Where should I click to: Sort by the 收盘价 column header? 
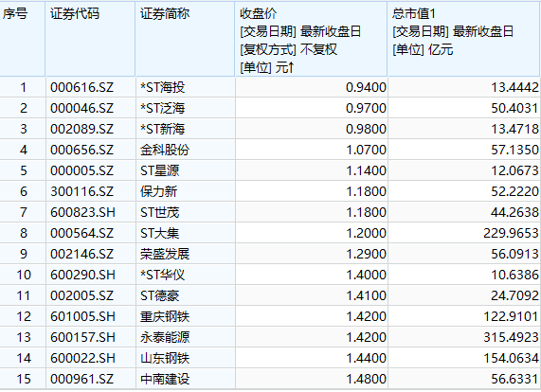point(311,39)
